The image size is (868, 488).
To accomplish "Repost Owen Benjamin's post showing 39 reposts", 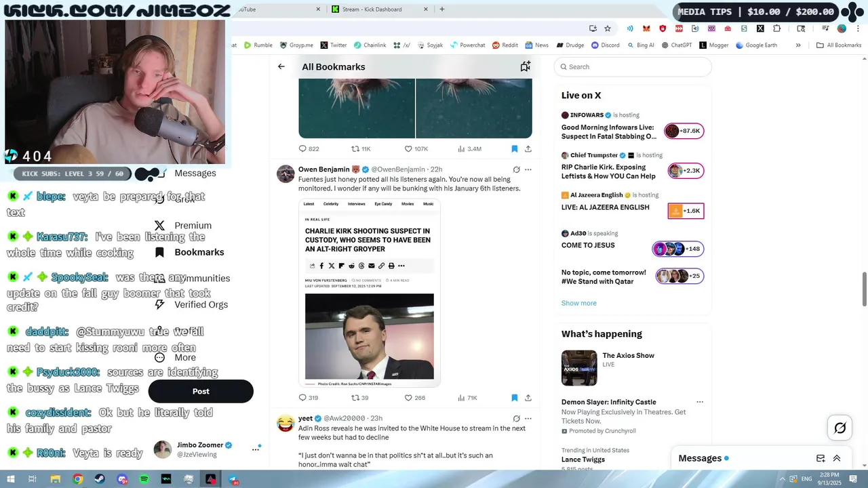I will [x=360, y=398].
